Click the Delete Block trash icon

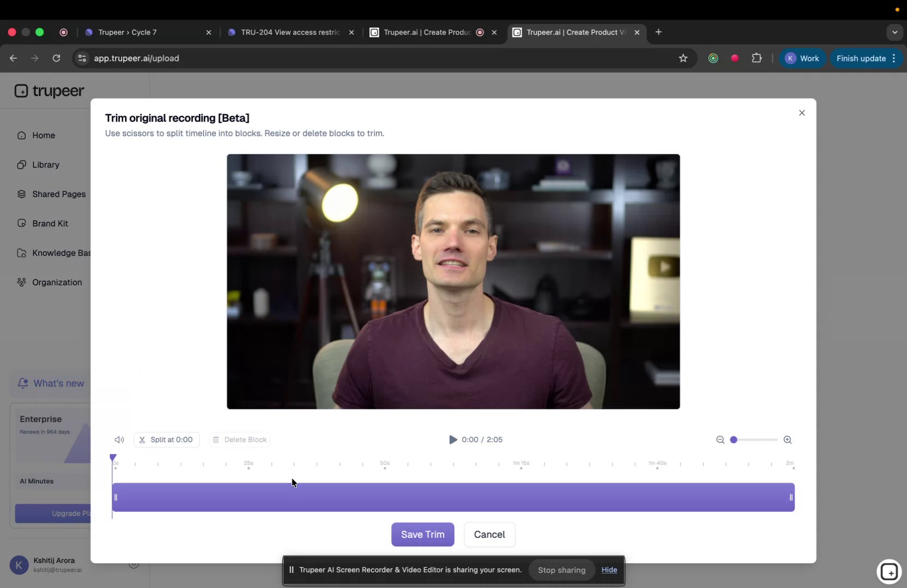(x=216, y=440)
